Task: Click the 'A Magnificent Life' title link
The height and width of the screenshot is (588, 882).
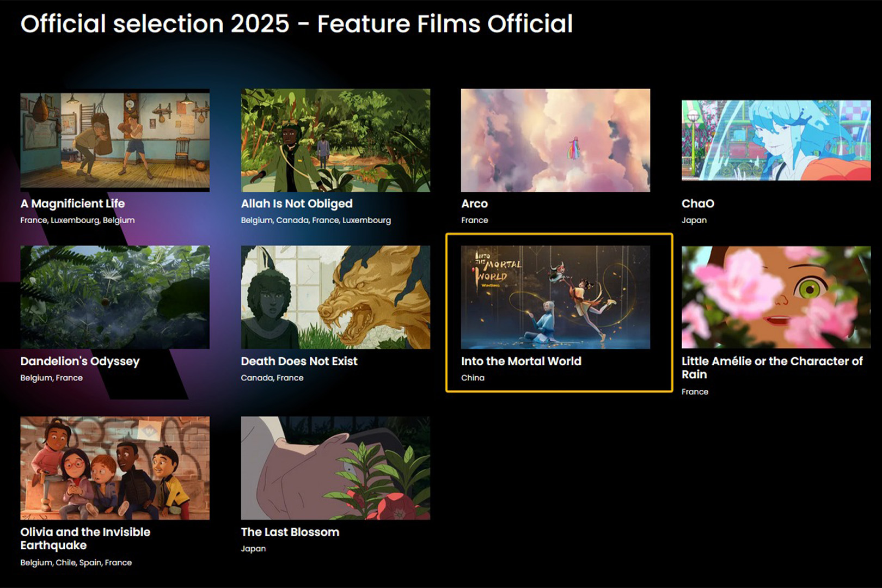Action: coord(72,204)
